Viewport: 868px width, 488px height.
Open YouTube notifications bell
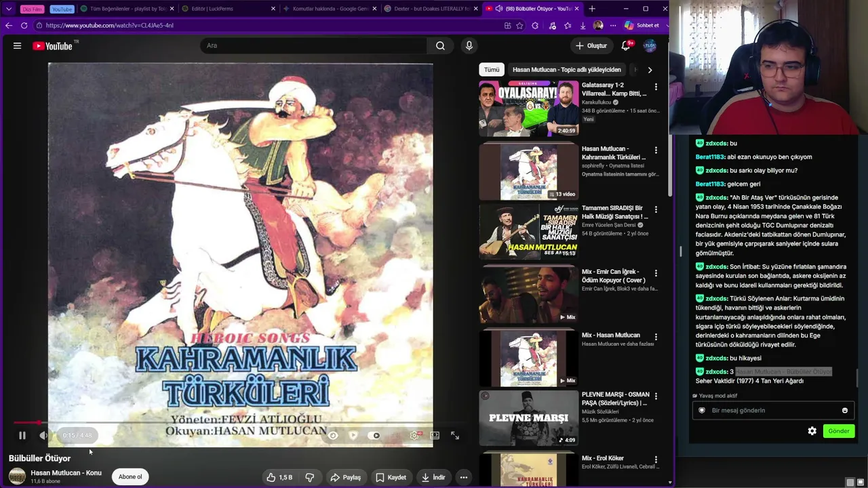(626, 46)
